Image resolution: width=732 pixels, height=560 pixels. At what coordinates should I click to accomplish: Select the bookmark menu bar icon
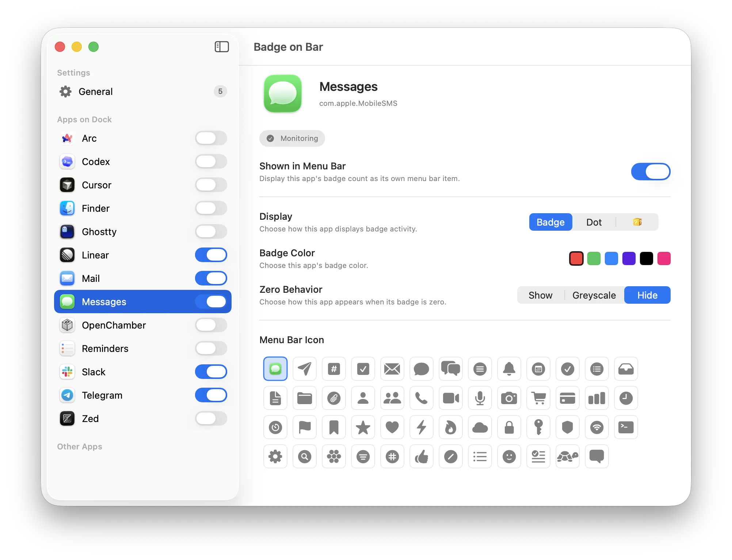[334, 427]
